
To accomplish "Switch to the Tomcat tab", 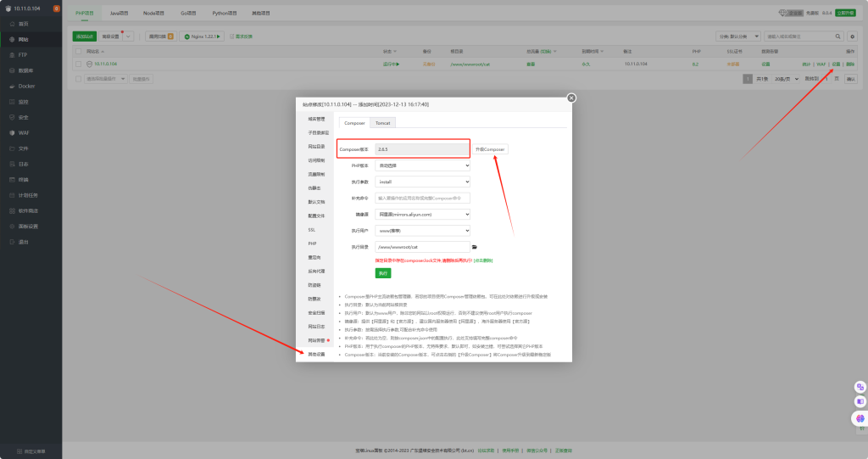I will point(382,123).
